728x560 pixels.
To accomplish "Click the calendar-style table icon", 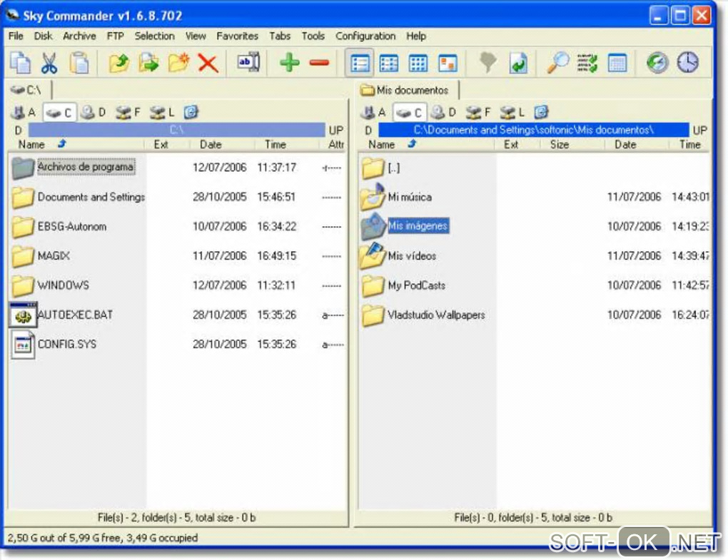I will click(x=617, y=63).
